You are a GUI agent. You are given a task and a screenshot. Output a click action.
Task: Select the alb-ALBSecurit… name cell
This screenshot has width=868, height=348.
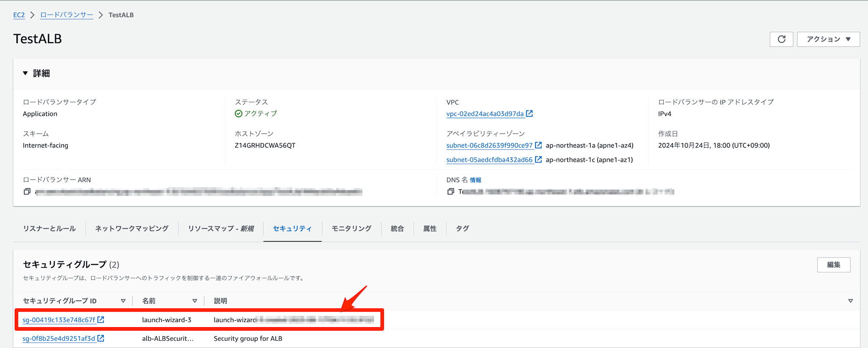point(168,338)
